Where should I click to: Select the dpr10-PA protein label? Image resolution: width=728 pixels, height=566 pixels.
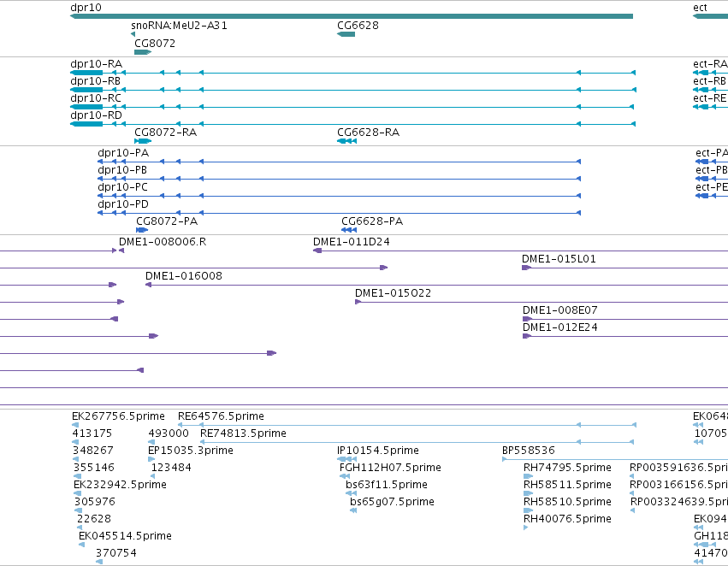(x=123, y=153)
